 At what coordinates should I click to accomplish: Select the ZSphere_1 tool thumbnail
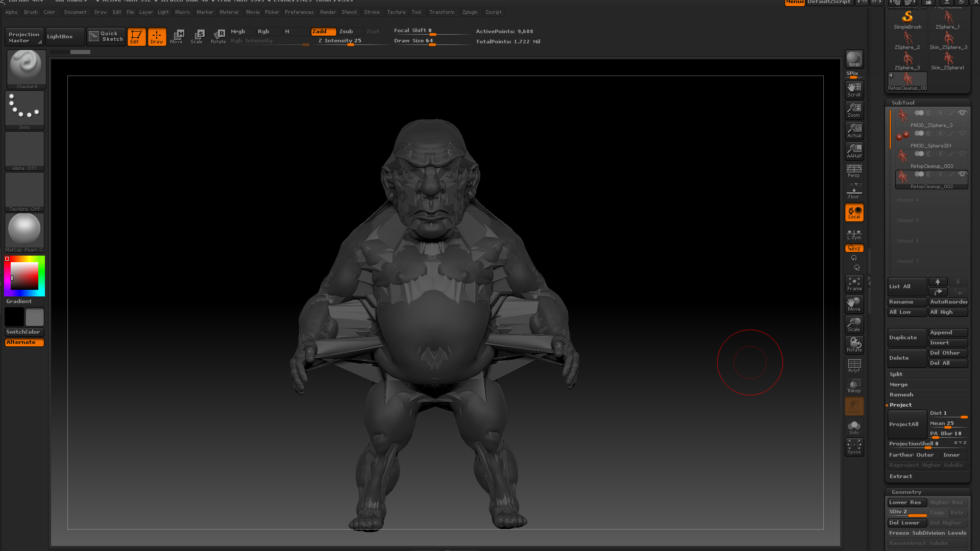pos(948,20)
